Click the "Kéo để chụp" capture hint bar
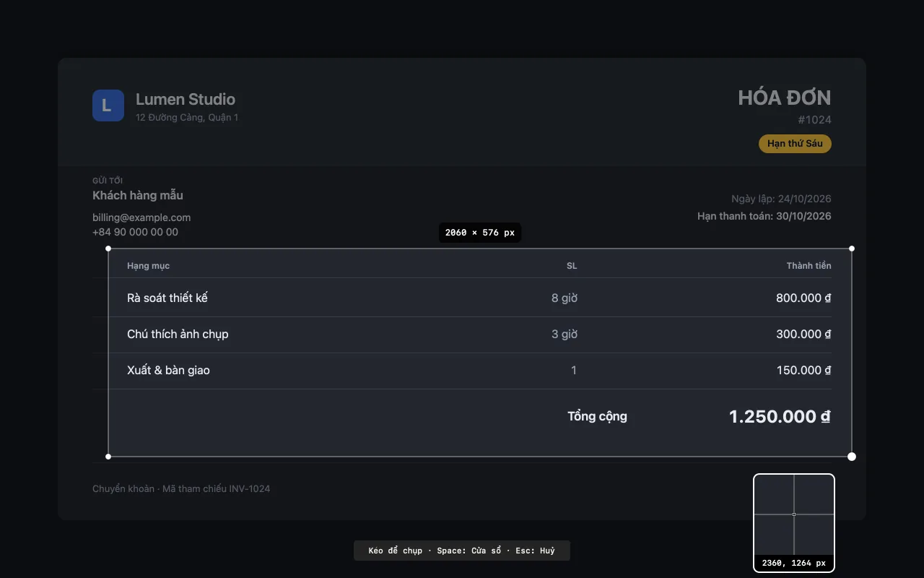924x578 pixels. (462, 551)
